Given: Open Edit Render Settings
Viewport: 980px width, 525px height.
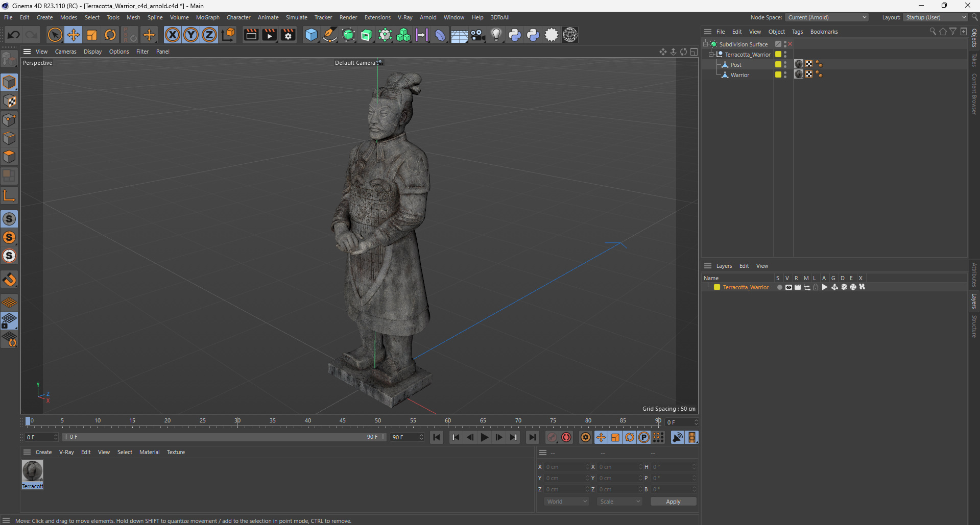Looking at the screenshot, I should coord(288,35).
